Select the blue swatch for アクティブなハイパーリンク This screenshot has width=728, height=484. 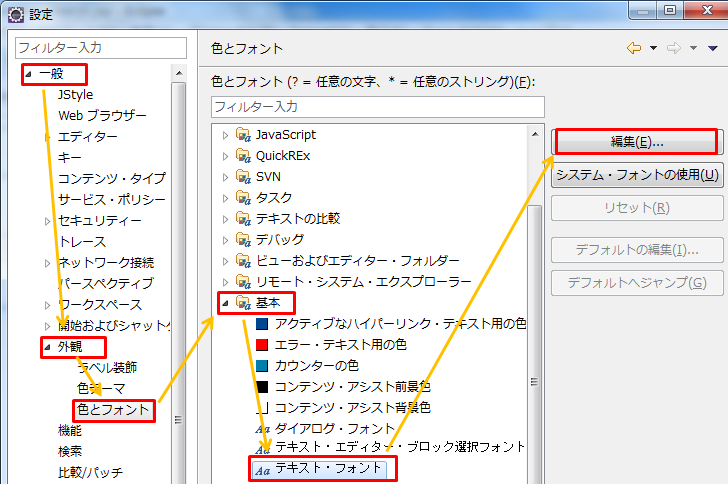coord(262,324)
